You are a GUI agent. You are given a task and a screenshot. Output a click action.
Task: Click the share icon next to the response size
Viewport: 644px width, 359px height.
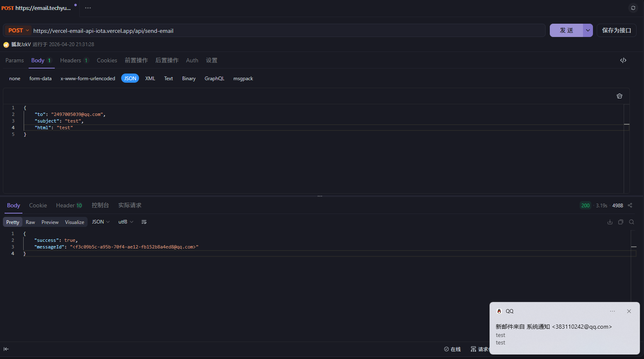[x=630, y=205]
